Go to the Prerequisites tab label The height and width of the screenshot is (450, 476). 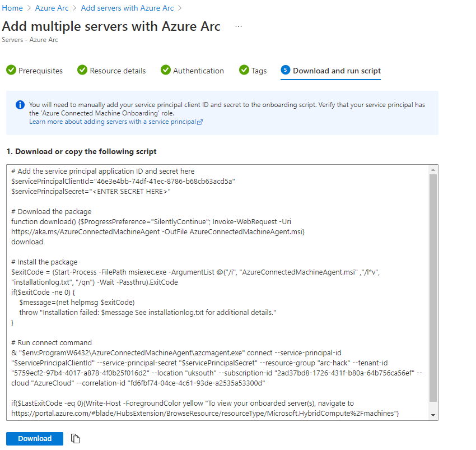coord(40,71)
